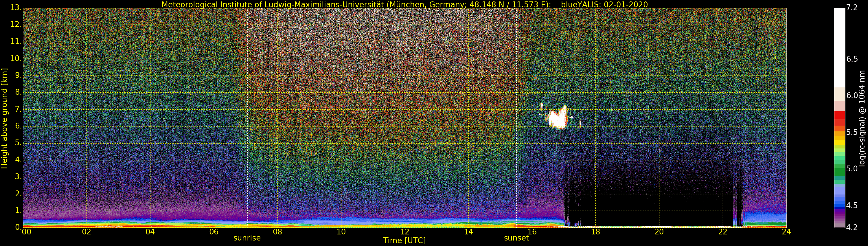
Task: Click the time axis tick label 06
Action: [214, 232]
